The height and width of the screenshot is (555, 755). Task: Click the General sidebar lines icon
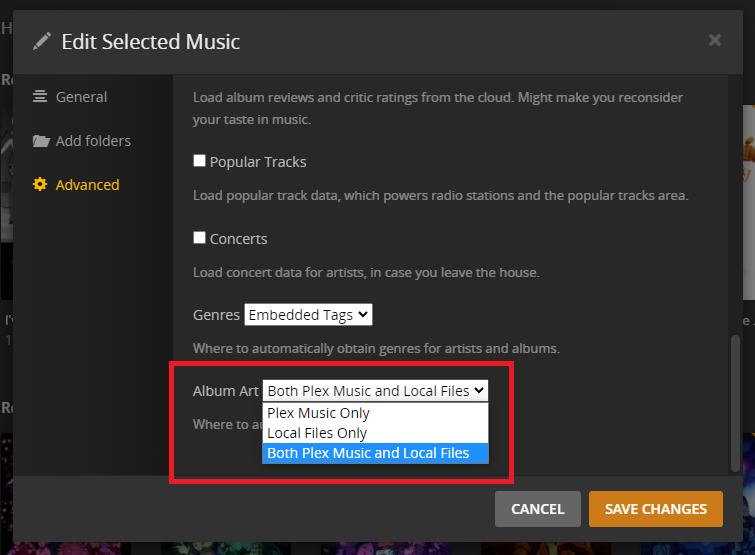[40, 97]
